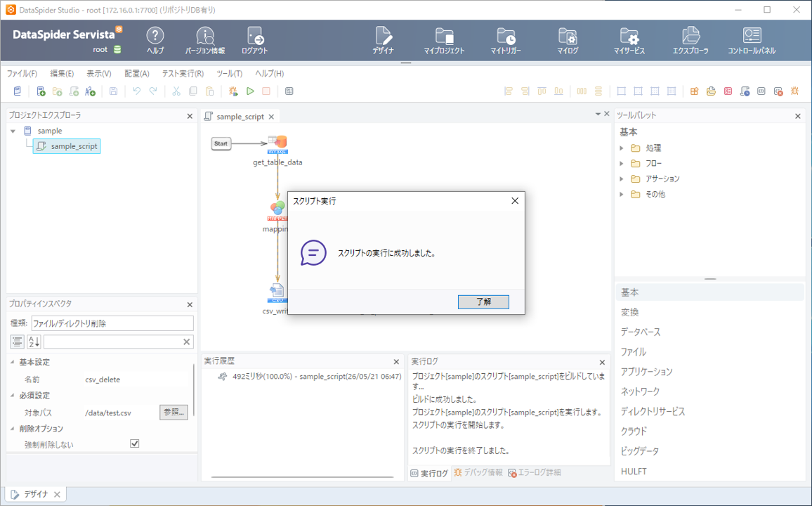Click the distribute horizontally toolbar icon
812x506 pixels.
(x=582, y=91)
